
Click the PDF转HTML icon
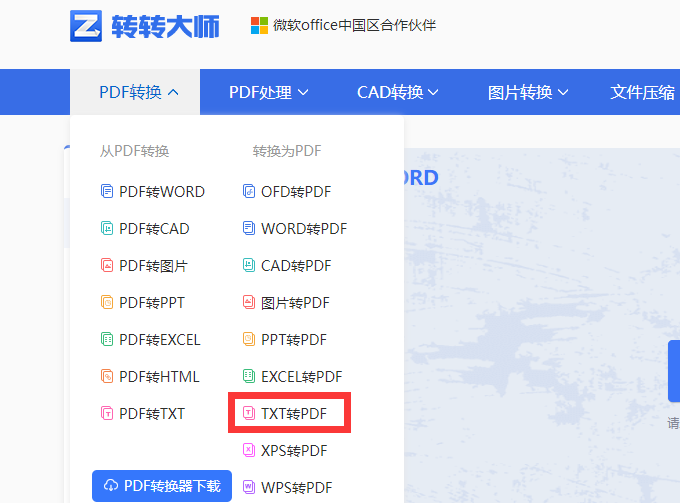pyautogui.click(x=107, y=376)
